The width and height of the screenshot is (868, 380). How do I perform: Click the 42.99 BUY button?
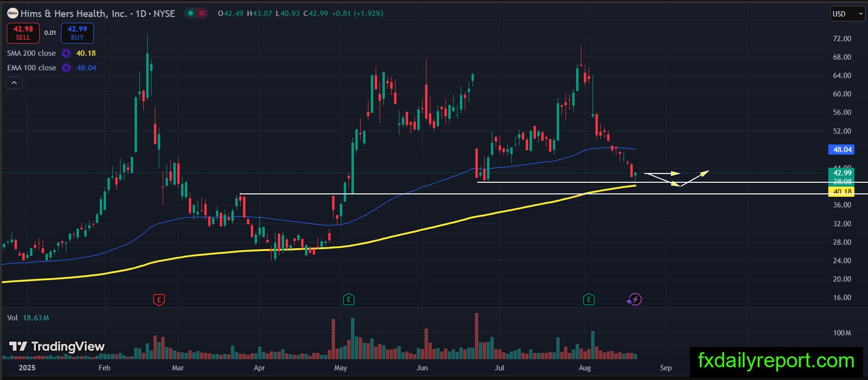pyautogui.click(x=77, y=33)
